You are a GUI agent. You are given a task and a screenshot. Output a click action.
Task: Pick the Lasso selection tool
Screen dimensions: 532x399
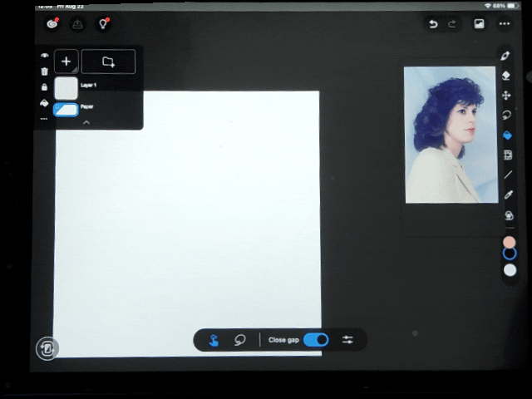(507, 116)
